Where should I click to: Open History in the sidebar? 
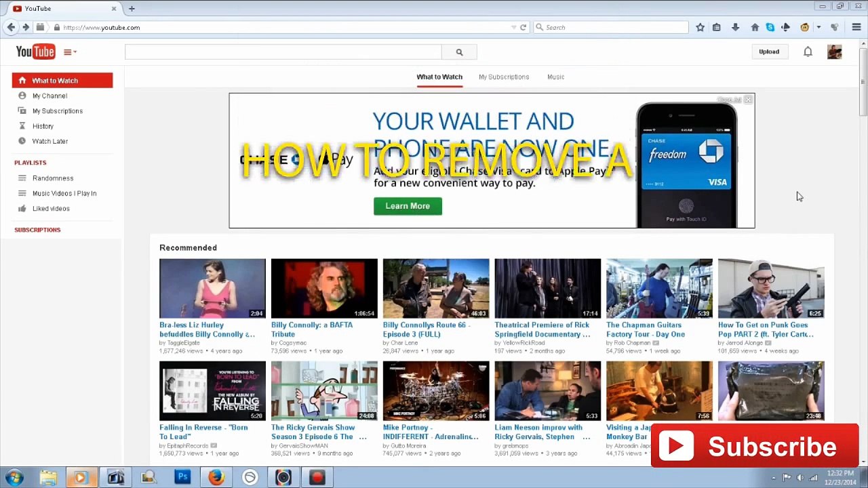(x=43, y=126)
